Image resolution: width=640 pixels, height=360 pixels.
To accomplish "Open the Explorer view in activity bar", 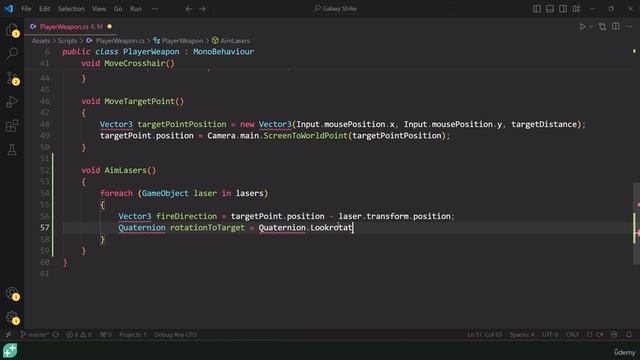I will point(12,30).
